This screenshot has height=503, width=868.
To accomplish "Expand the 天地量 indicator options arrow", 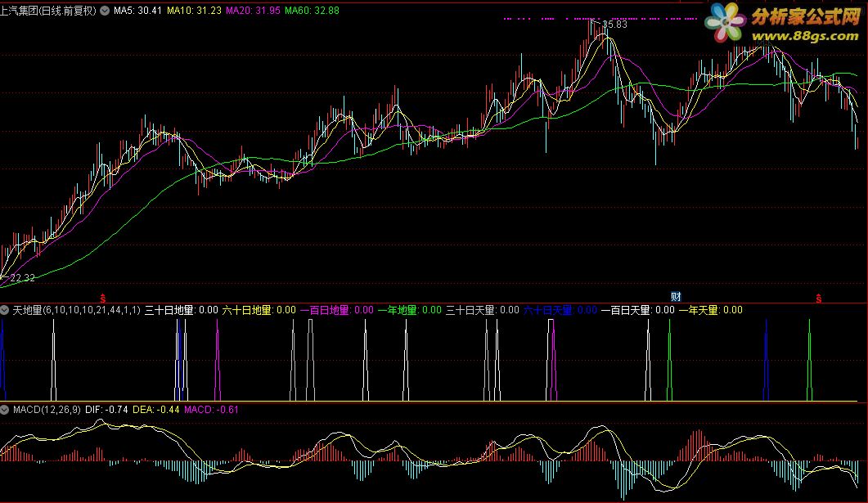I will pyautogui.click(x=4, y=311).
